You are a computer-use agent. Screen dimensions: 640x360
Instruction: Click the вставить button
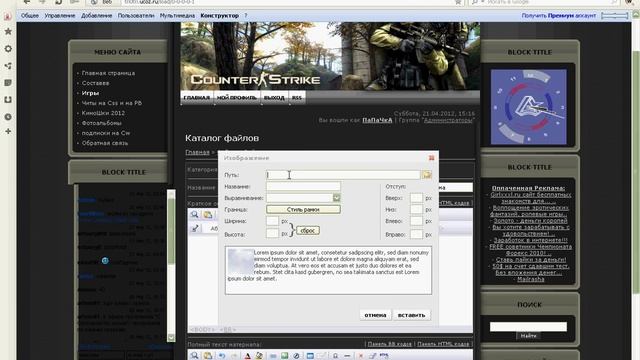[411, 315]
